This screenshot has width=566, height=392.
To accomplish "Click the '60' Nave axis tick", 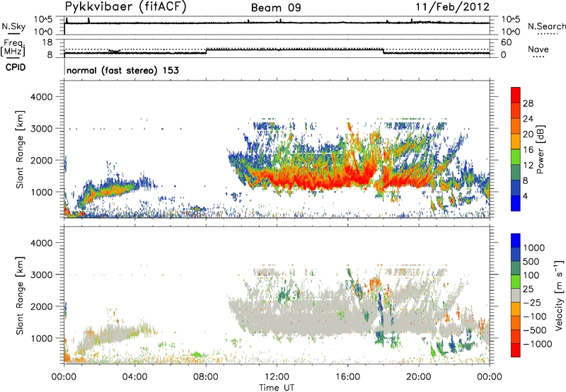I will coord(506,42).
